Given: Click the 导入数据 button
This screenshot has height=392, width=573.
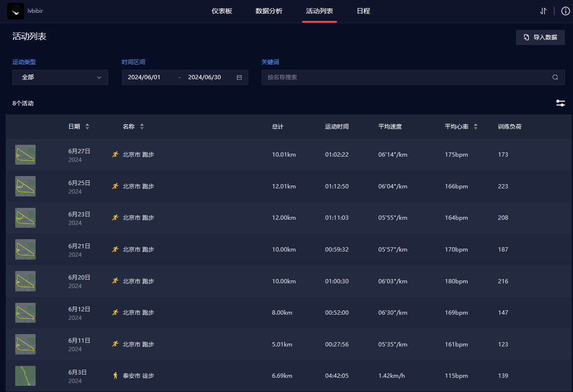Looking at the screenshot, I should [x=540, y=37].
